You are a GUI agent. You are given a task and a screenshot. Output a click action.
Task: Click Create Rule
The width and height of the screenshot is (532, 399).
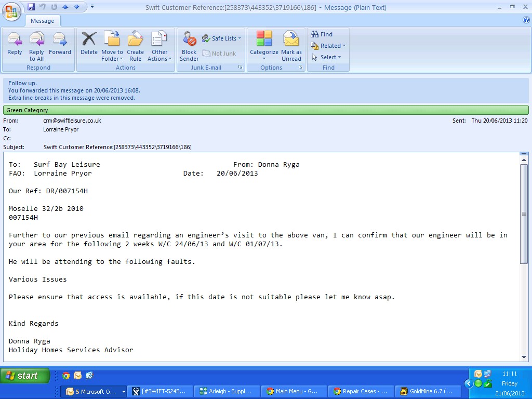tap(136, 46)
